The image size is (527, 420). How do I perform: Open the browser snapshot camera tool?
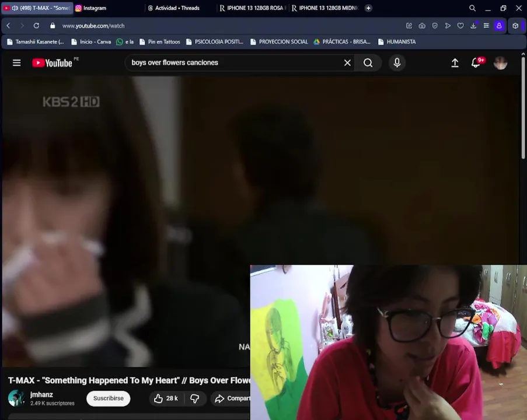click(x=422, y=26)
